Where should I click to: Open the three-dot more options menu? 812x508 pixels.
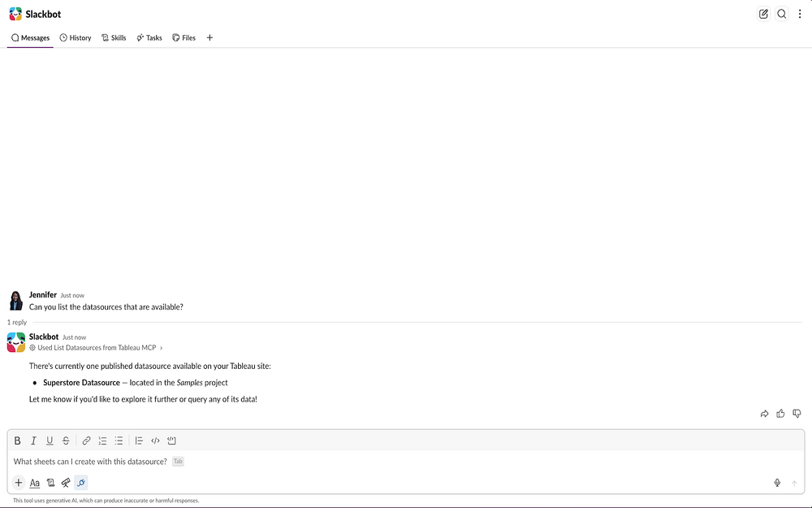point(800,14)
